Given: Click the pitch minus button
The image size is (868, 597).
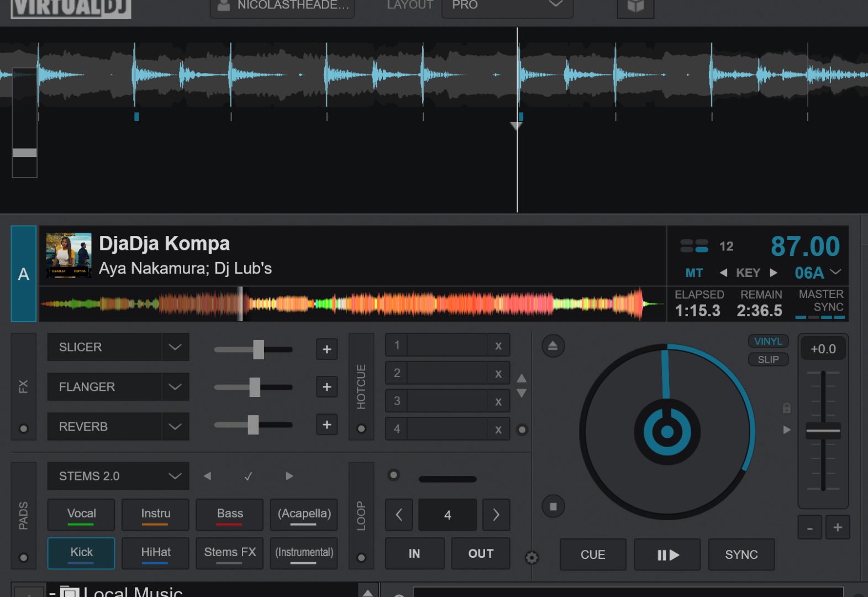Looking at the screenshot, I should coord(809,528).
